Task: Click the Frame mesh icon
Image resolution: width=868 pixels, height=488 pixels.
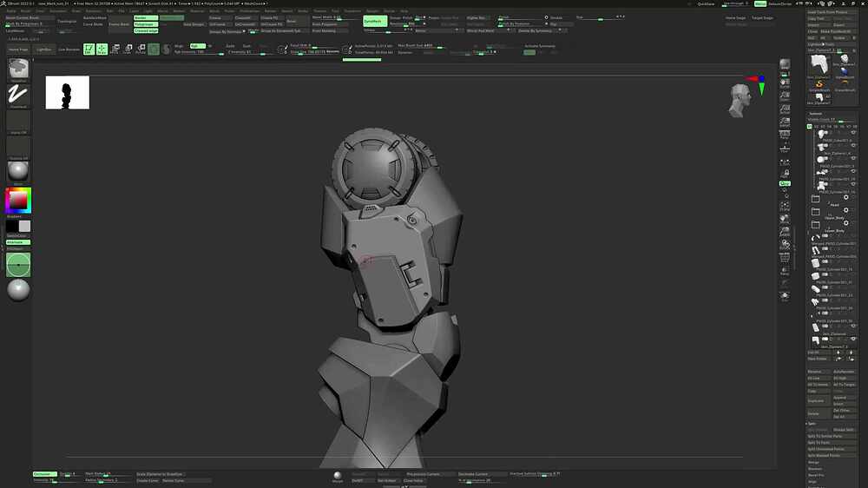Action: click(x=785, y=206)
